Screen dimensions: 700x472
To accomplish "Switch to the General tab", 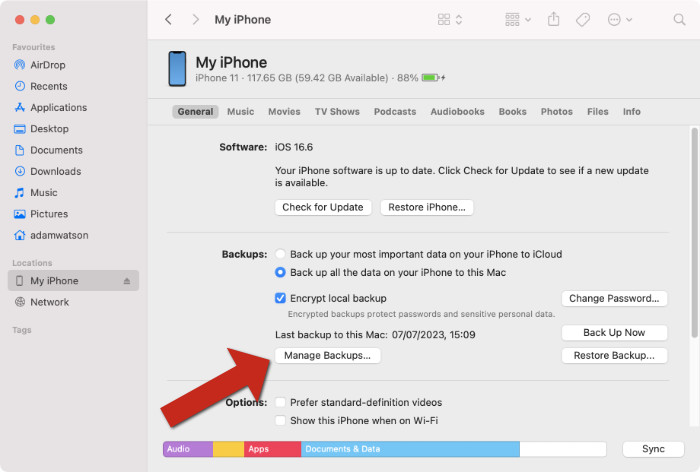I will 195,112.
